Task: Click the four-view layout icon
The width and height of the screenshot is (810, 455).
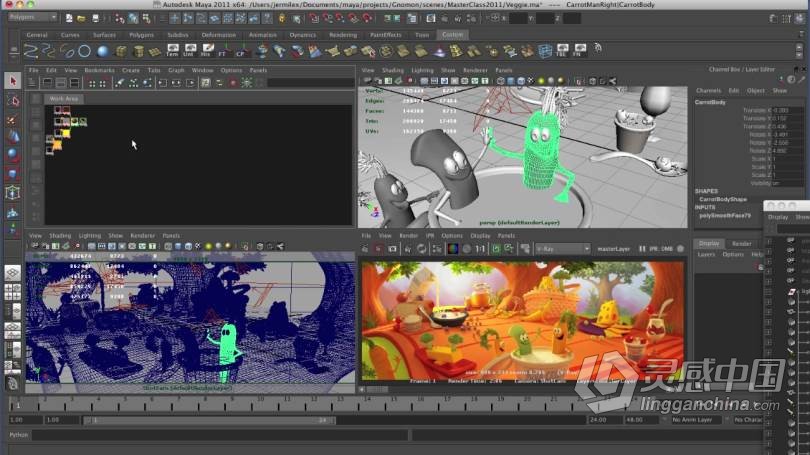Action: pos(12,292)
